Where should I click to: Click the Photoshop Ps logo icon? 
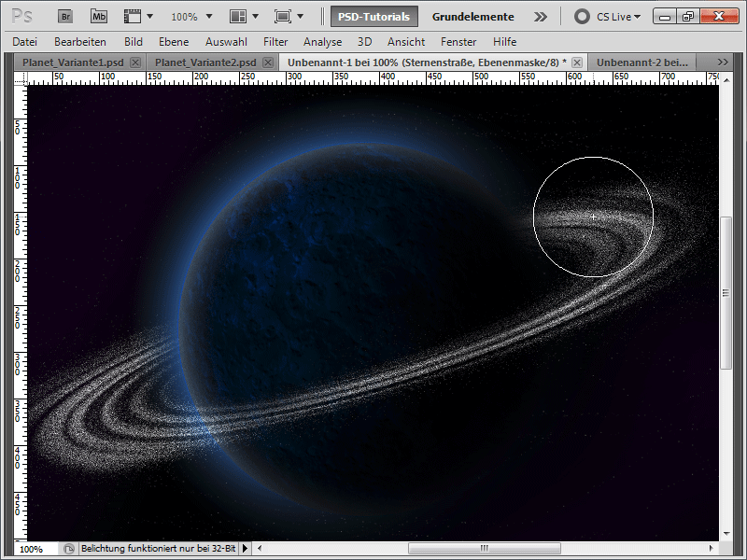[21, 17]
